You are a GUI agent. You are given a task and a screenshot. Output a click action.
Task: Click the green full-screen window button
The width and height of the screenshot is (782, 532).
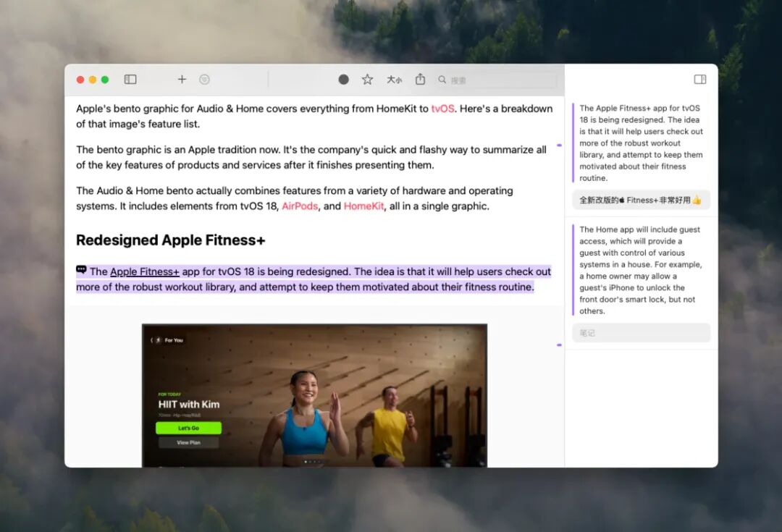(105, 80)
